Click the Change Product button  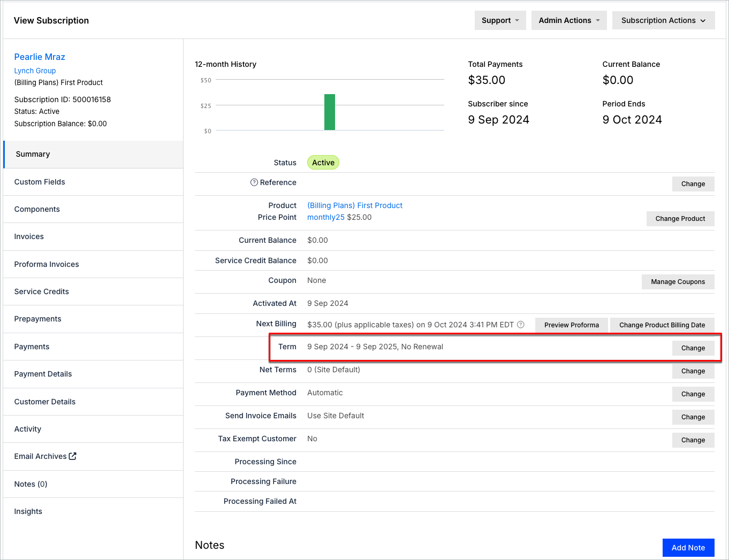click(680, 219)
